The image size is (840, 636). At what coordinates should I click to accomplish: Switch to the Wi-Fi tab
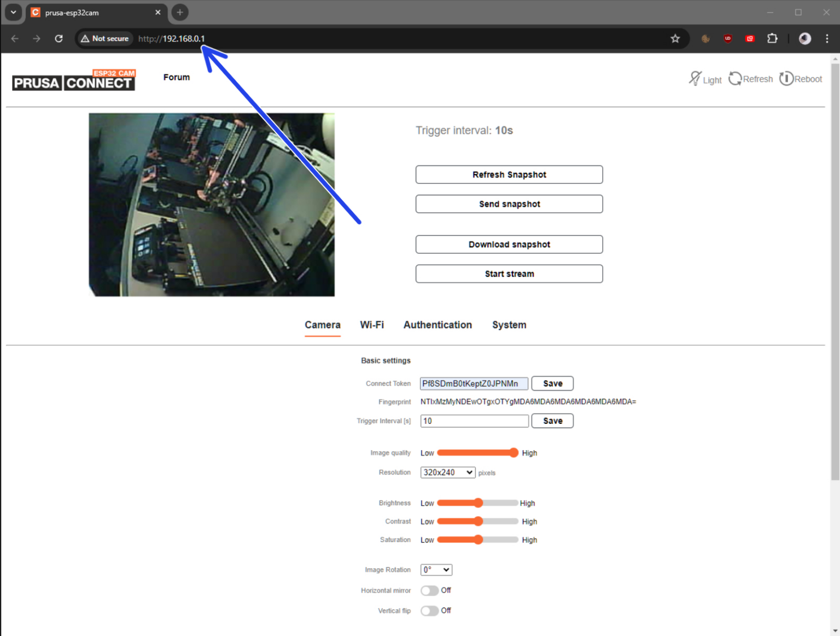tap(372, 324)
